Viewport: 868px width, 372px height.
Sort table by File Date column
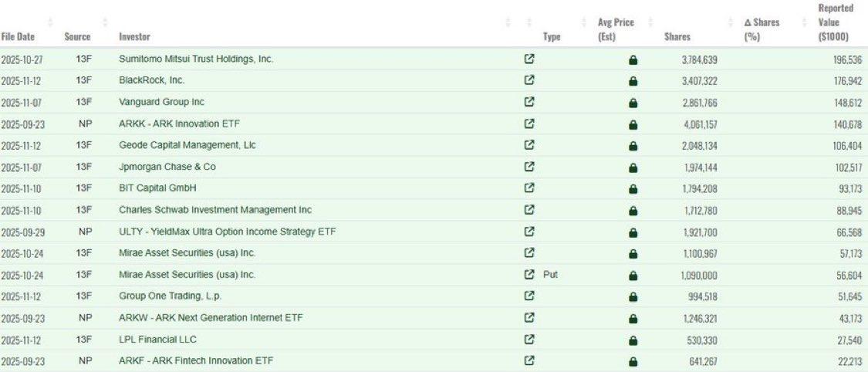17,36
